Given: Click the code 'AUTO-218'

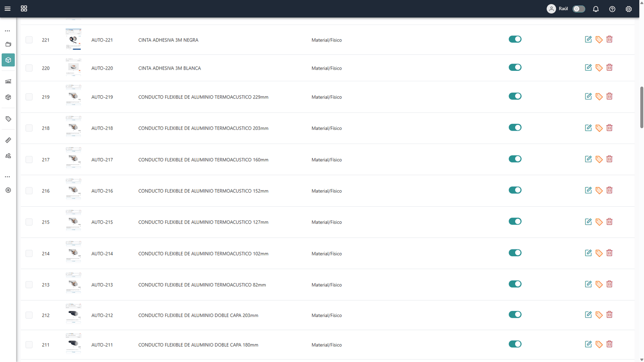Looking at the screenshot, I should [102, 128].
